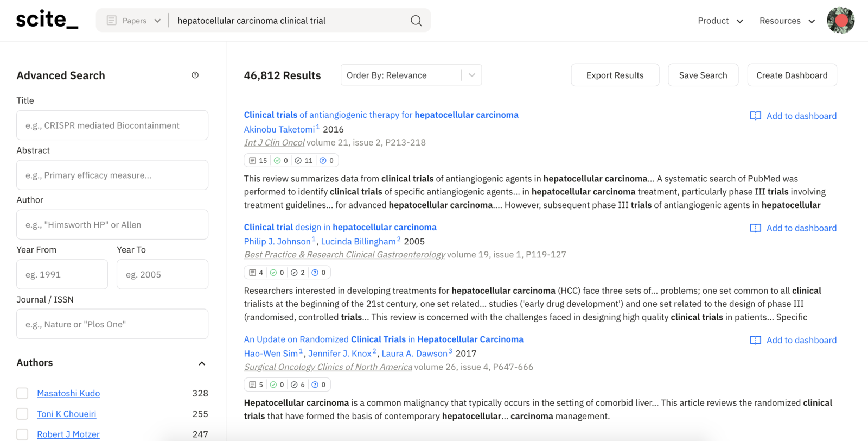Viewport: 868px width, 441px height.
Task: Click the mentioning citations count showing 11
Action: (304, 160)
